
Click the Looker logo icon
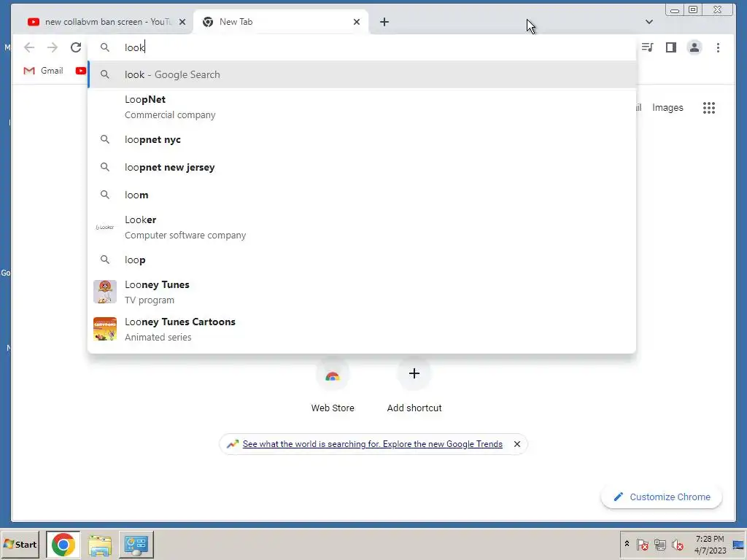[105, 227]
